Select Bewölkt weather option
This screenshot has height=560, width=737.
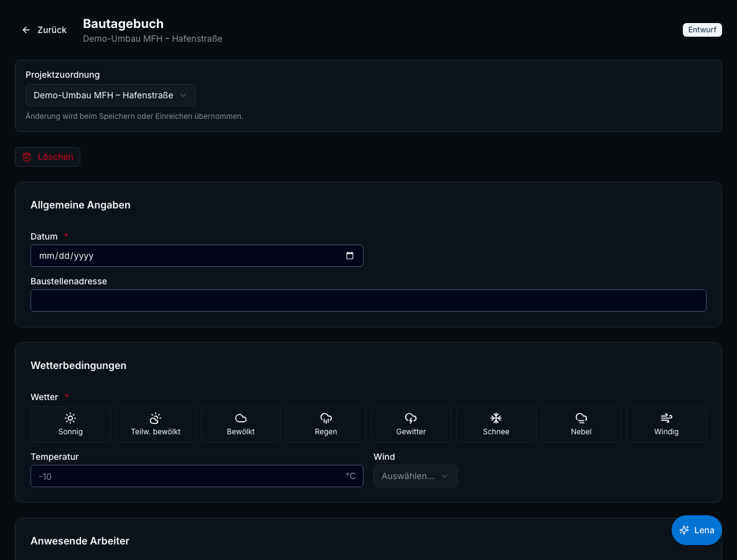coord(241,424)
